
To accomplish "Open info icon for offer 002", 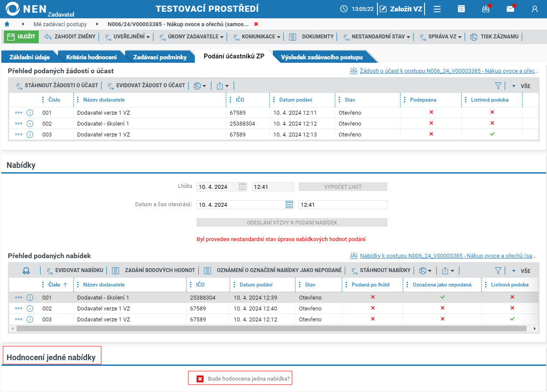I will pos(30,308).
